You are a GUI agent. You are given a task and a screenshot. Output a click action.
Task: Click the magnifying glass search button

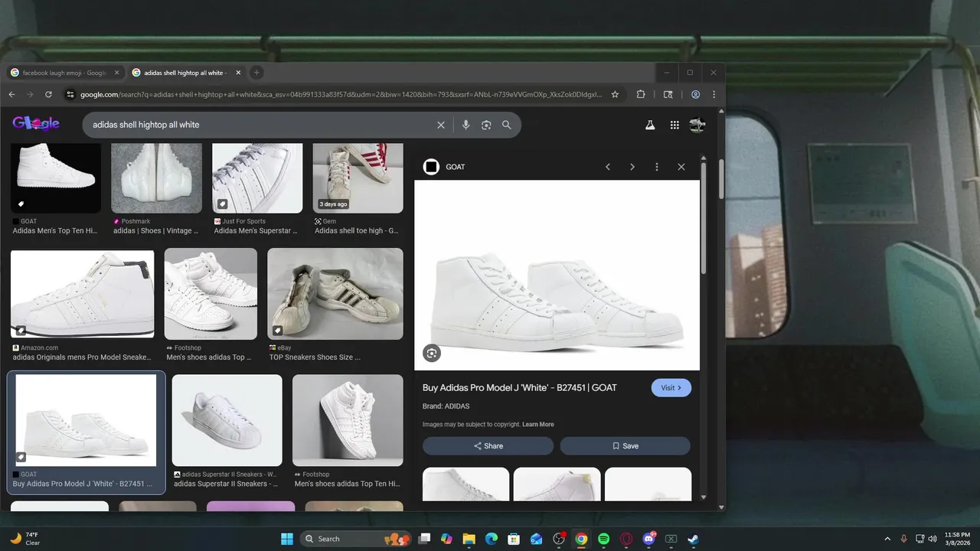507,125
